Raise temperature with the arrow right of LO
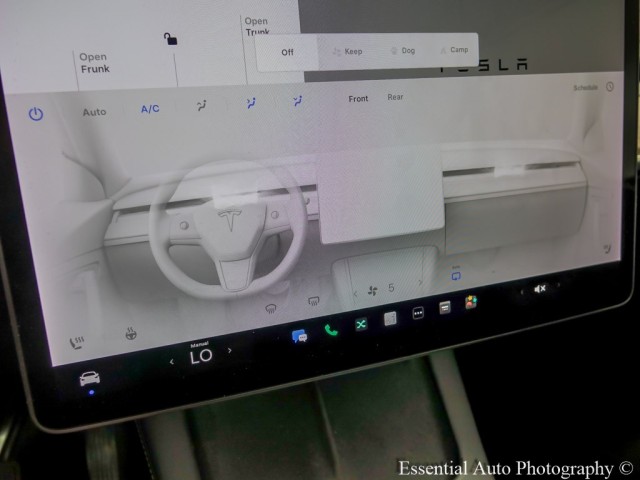Viewport: 640px width, 480px height. click(x=230, y=350)
